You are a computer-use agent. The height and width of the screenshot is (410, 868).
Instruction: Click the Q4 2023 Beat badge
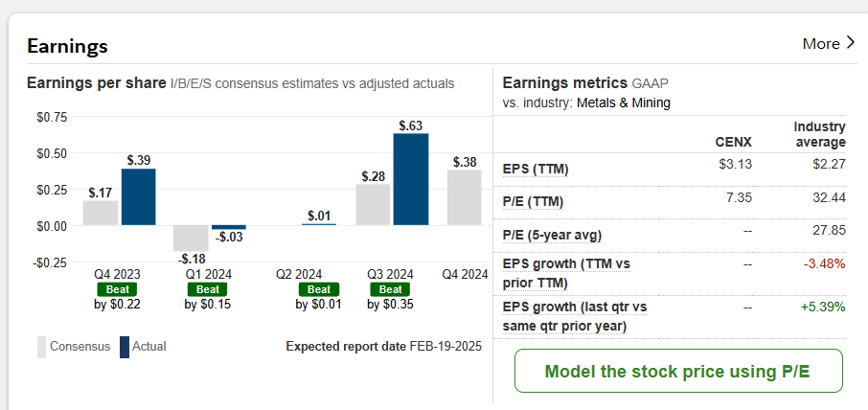click(116, 289)
